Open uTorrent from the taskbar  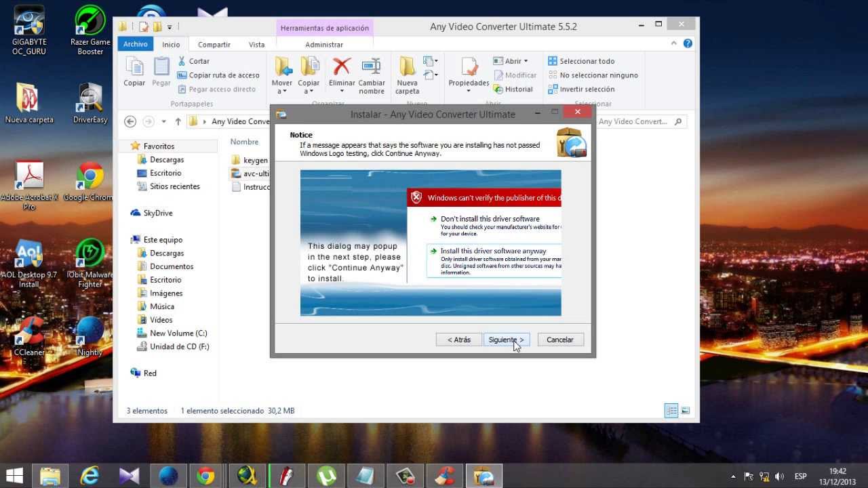pos(328,476)
